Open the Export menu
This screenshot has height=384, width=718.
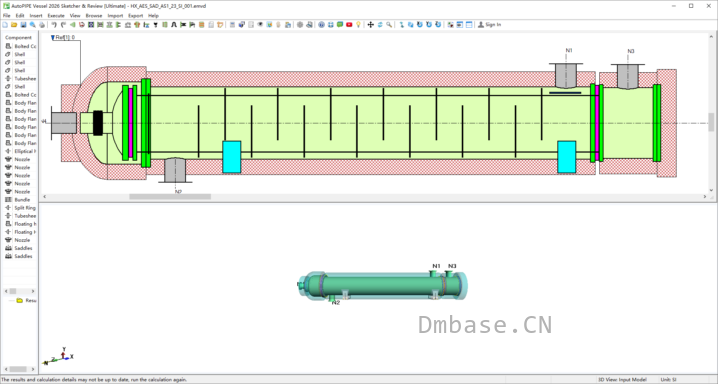[x=136, y=16]
